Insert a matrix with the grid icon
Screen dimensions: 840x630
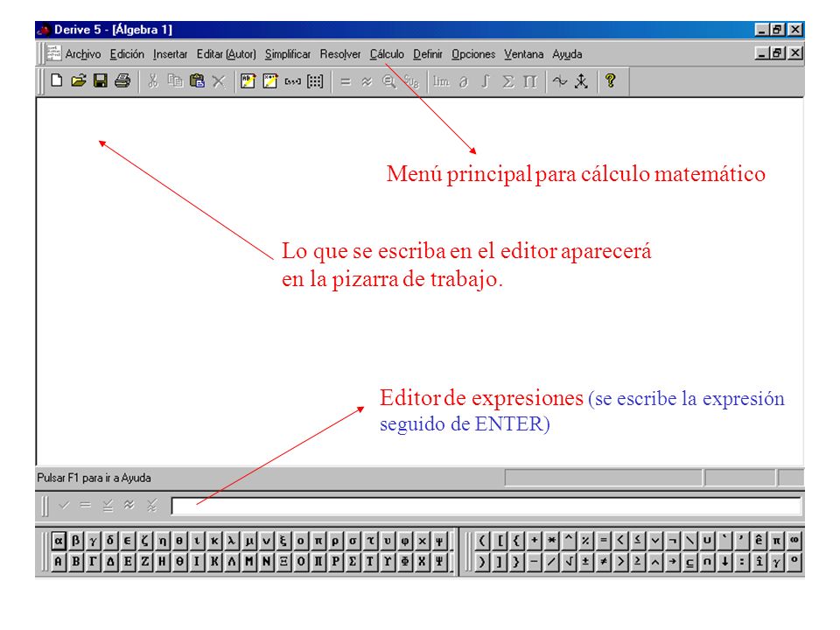pos(315,81)
